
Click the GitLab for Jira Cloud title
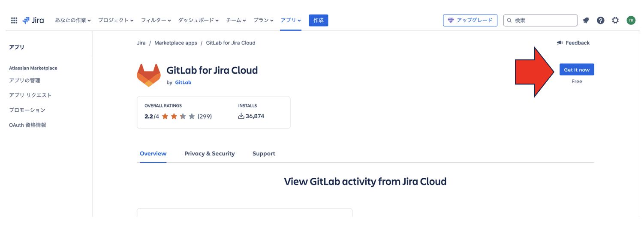tap(212, 70)
